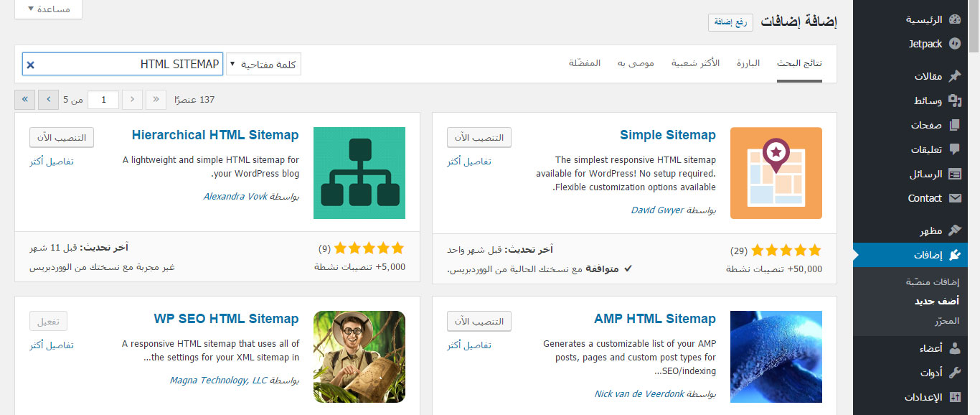Click the AMP HTML Sitemap plugin thumbnail

point(776,357)
